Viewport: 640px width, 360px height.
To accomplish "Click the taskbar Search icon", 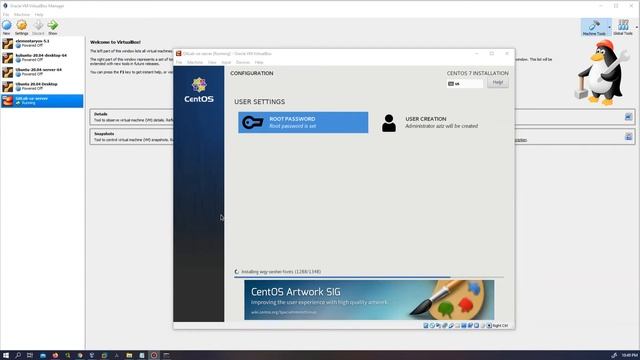I will [x=18, y=356].
